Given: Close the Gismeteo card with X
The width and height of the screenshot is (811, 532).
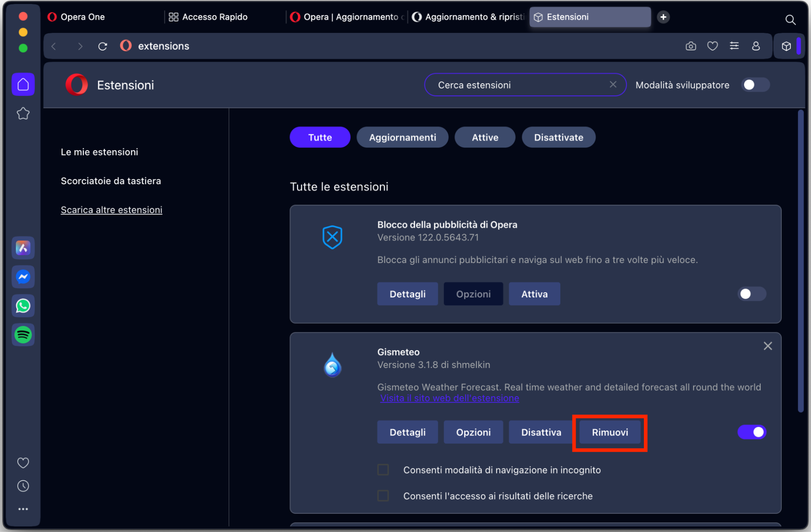Looking at the screenshot, I should 768,346.
